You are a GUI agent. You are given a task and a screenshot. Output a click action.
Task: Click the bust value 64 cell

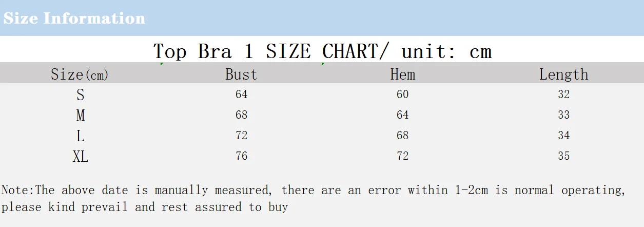242,94
